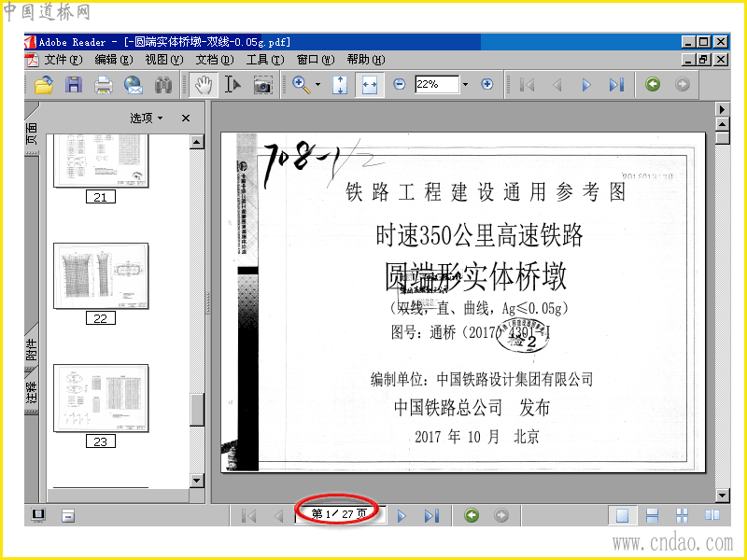
Task: Click document scroll down arrow
Action: 723,496
